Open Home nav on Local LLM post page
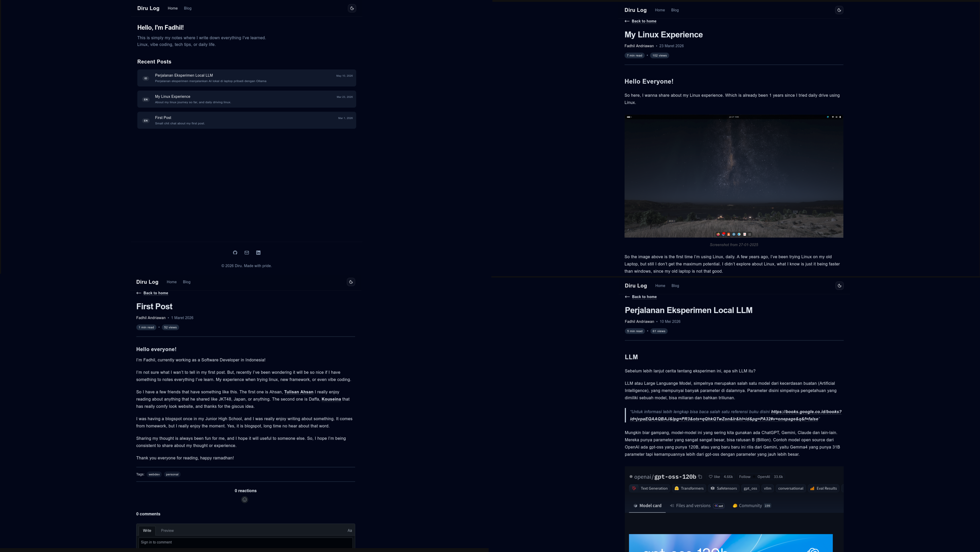Screen dimensions: 980x552 [x=660, y=286]
